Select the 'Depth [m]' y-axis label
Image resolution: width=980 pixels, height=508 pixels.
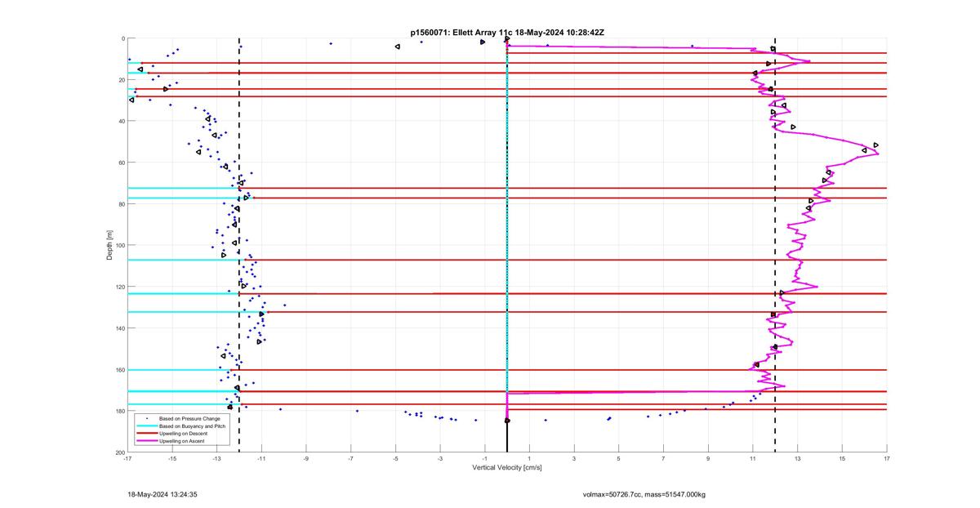pyautogui.click(x=109, y=245)
